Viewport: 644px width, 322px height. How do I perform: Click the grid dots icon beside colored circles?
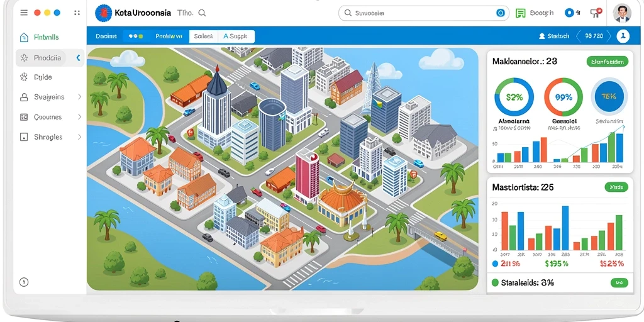[x=77, y=13]
